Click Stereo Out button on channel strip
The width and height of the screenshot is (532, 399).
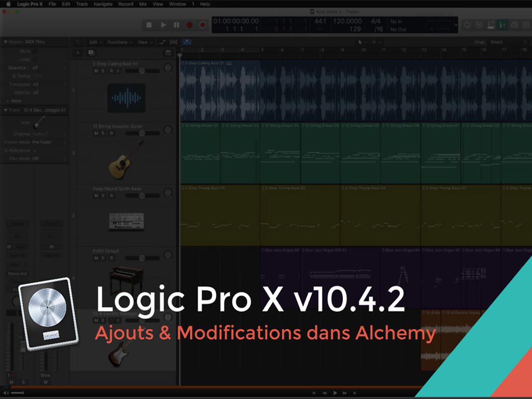tap(18, 273)
